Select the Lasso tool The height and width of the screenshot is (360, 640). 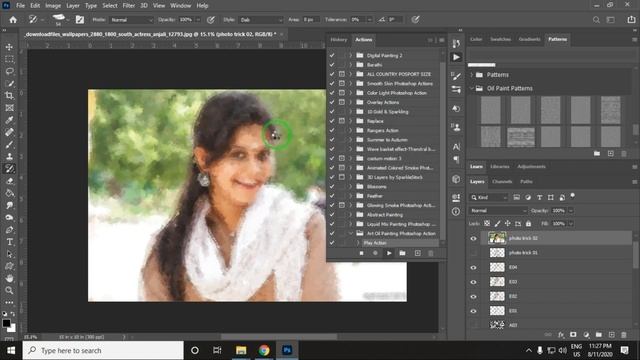9,71
